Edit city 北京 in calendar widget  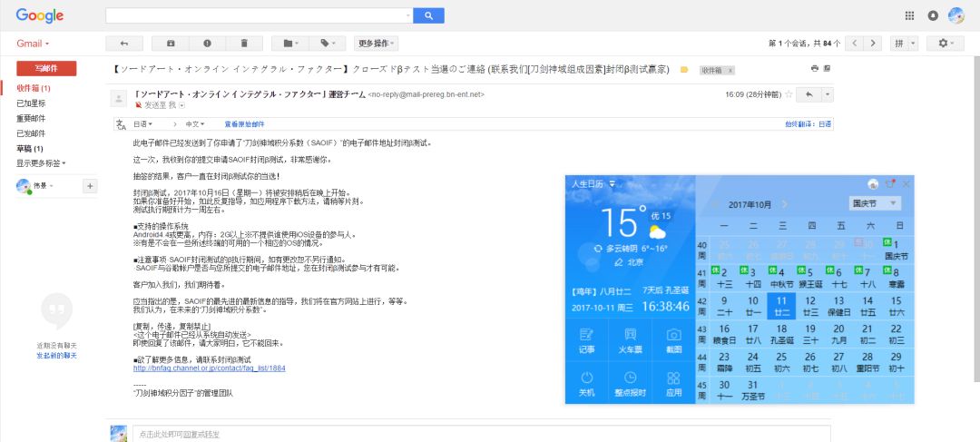click(629, 262)
